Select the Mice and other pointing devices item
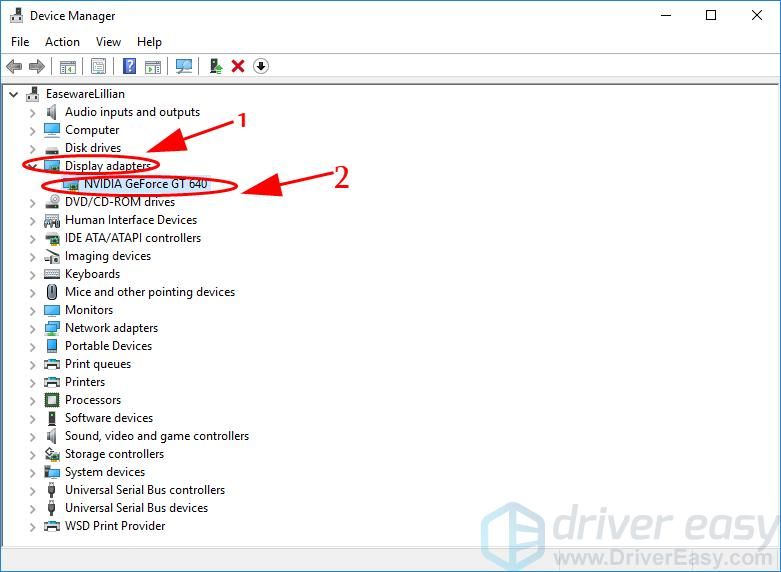This screenshot has width=781, height=572. pyautogui.click(x=149, y=292)
